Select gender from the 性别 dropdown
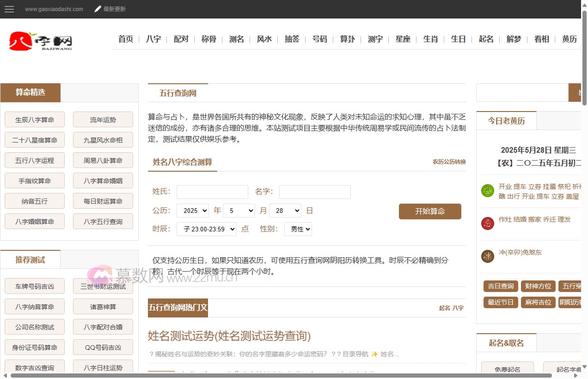This screenshot has height=379, width=588. pos(298,229)
